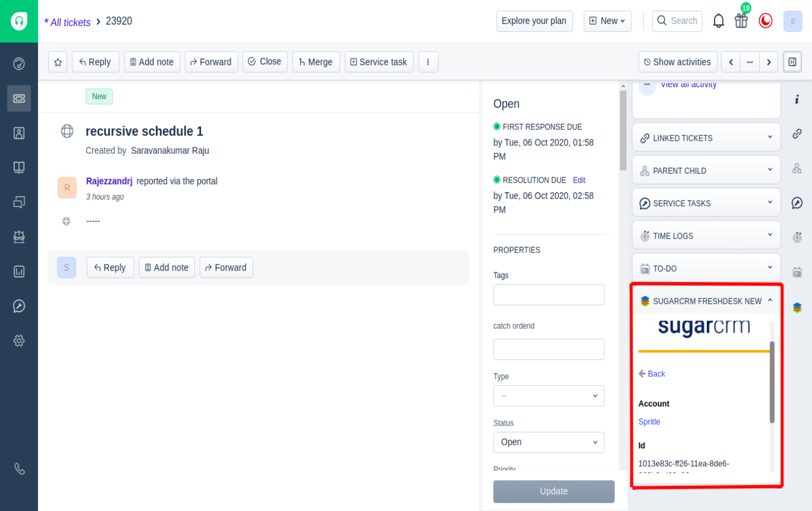The width and height of the screenshot is (812, 511).
Task: Open the Admin gear icon in sidebar
Action: [x=19, y=340]
